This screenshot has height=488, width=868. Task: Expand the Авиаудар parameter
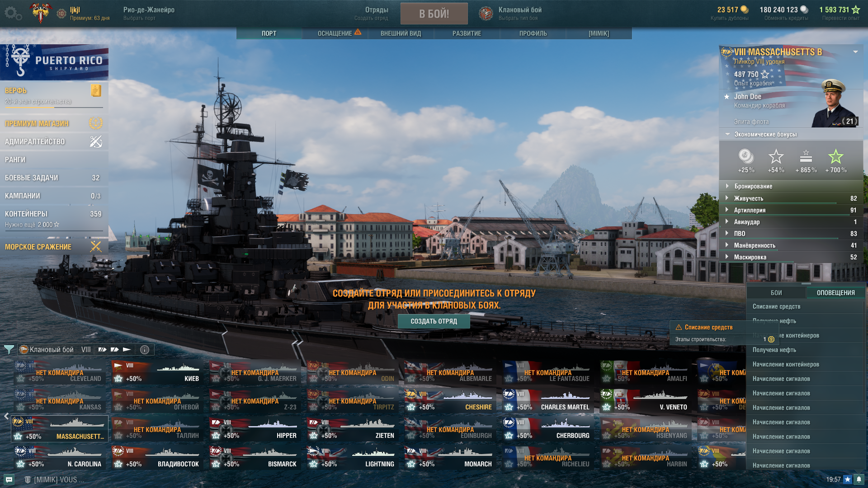791,221
